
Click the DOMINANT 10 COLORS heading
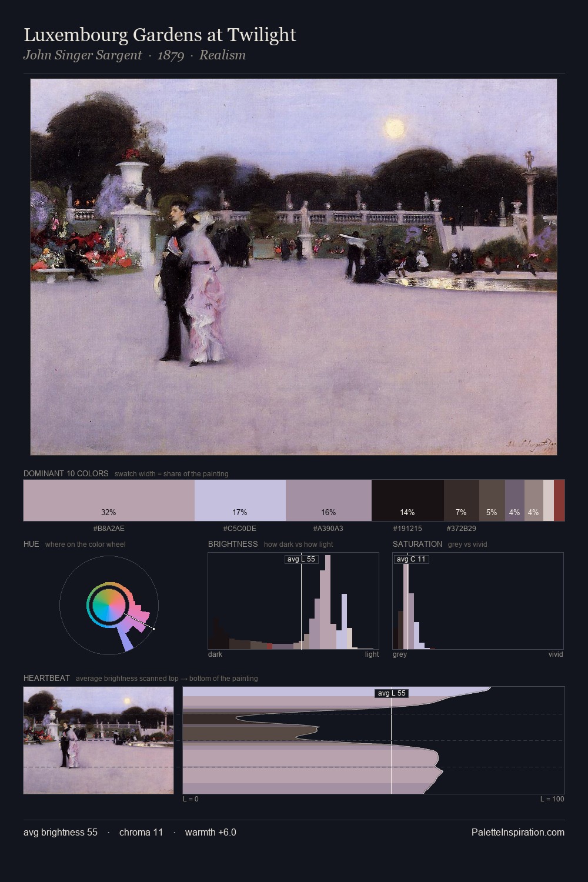pos(66,473)
